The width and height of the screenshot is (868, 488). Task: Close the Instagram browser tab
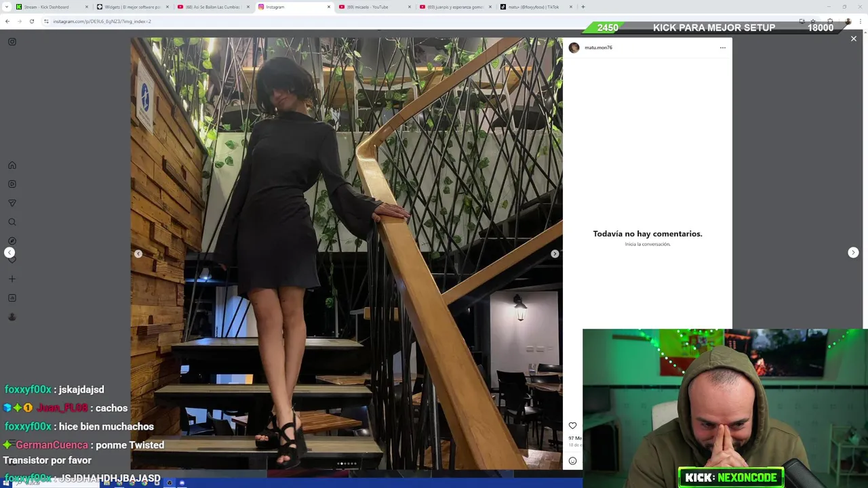click(x=329, y=7)
